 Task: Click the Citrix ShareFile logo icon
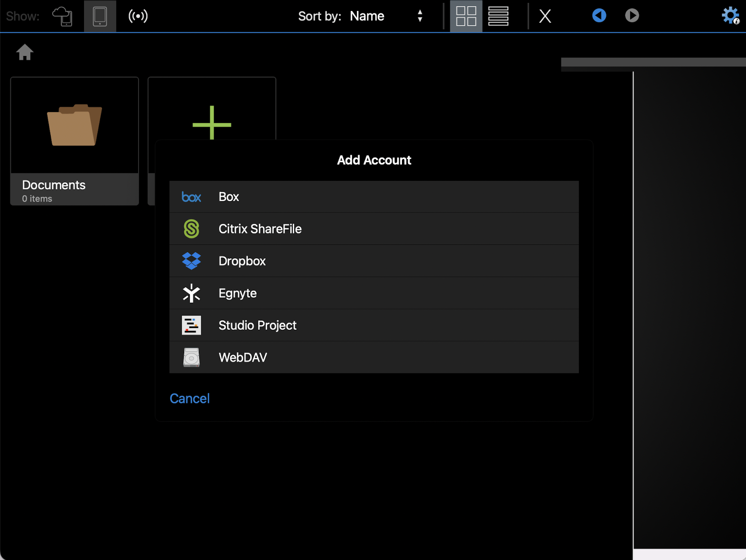click(x=191, y=229)
